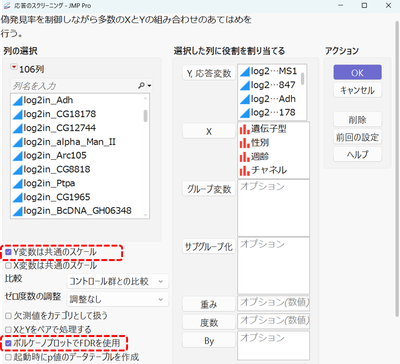Open the ゼロ度数の調整 dropdown
This screenshot has width=400, height=364.
pos(117,299)
